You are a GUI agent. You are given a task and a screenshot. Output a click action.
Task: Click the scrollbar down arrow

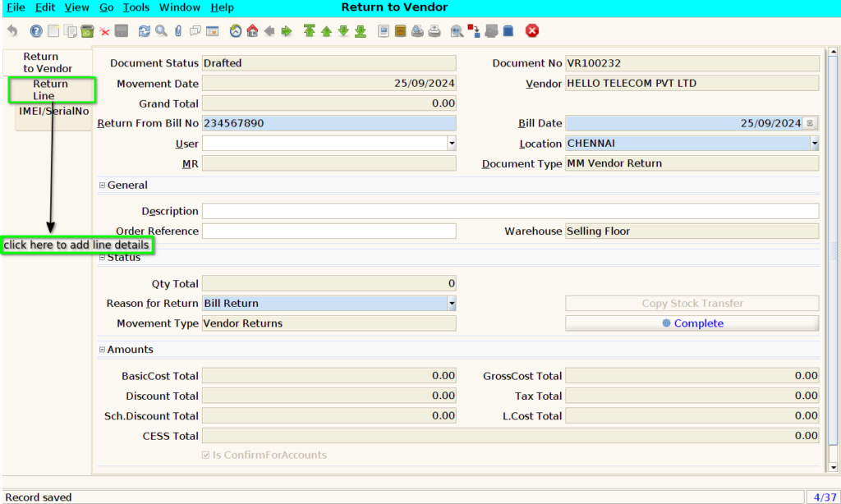pos(833,468)
